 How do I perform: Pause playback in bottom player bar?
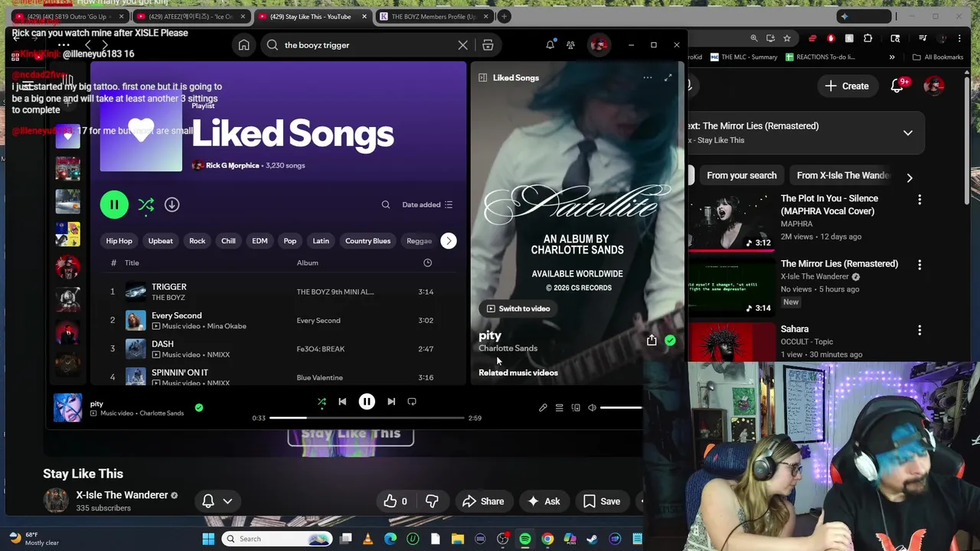(367, 402)
